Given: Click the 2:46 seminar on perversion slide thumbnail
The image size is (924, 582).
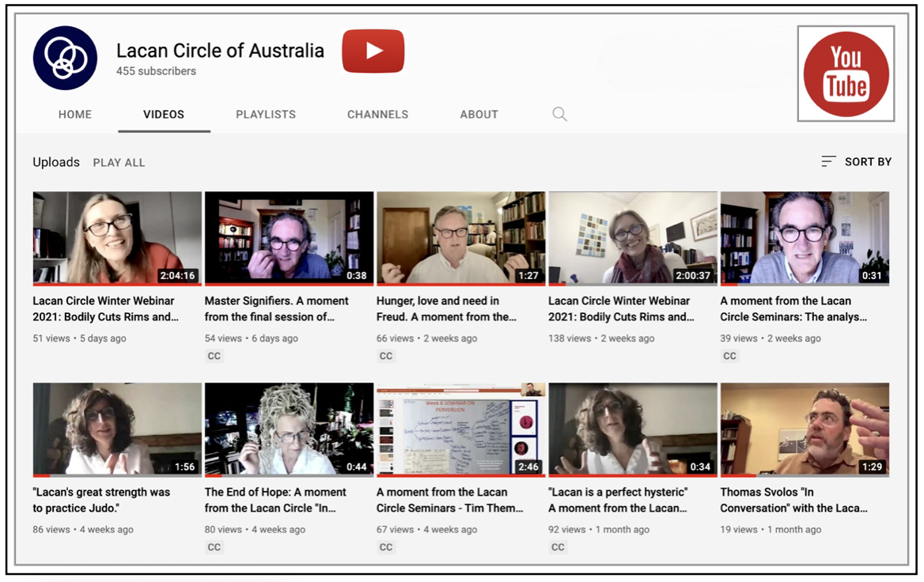Looking at the screenshot, I should click(460, 429).
